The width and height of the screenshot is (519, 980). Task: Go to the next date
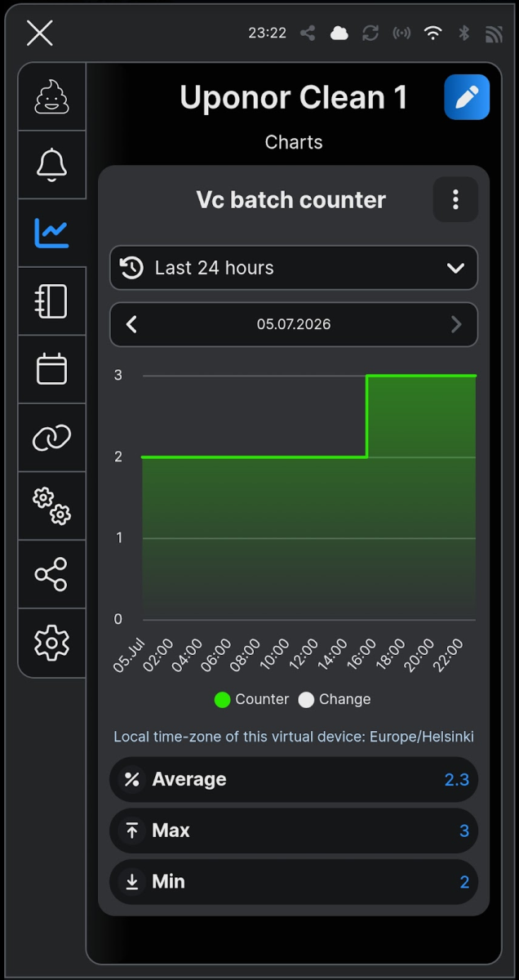(456, 324)
